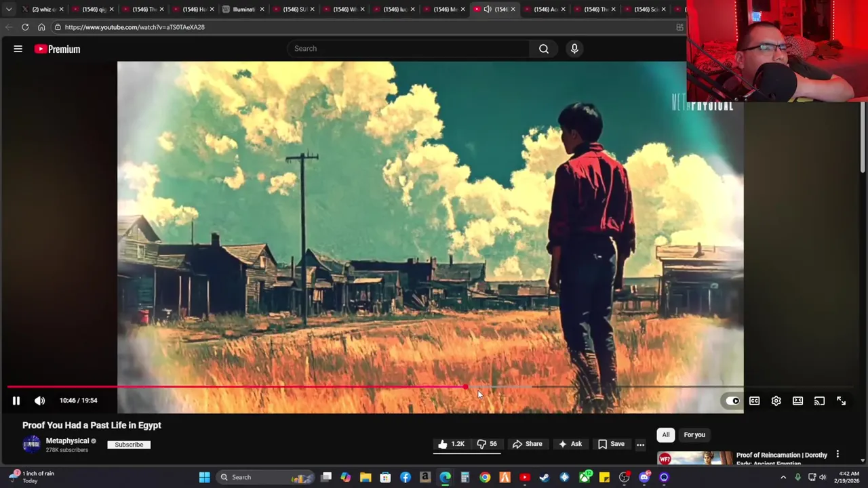Open Sticky Notes from taskbar

tap(604, 477)
